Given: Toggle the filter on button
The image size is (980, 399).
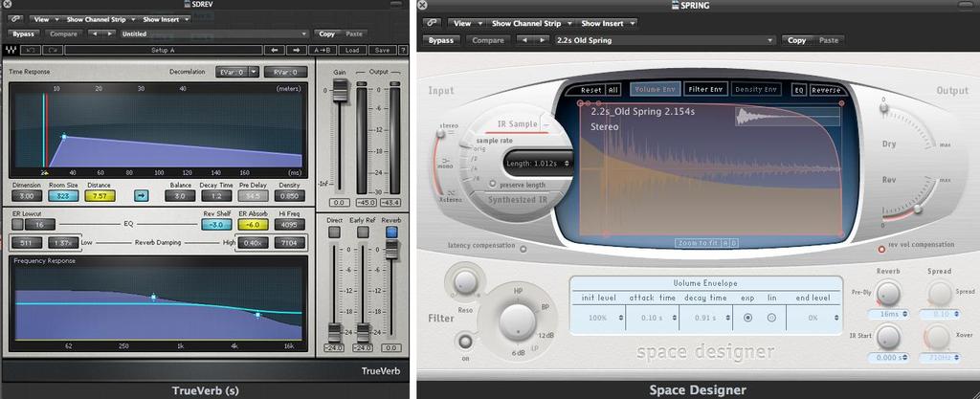Looking at the screenshot, I should tap(464, 341).
